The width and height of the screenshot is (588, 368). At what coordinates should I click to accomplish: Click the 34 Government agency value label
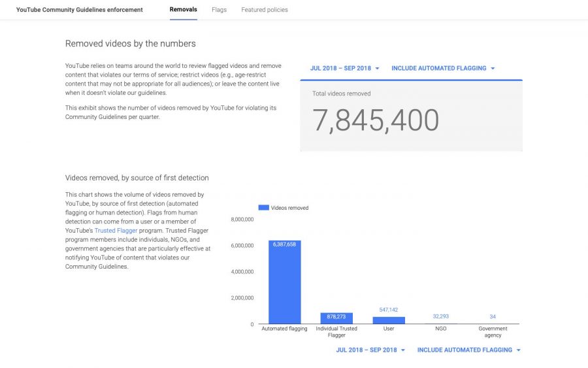[493, 316]
